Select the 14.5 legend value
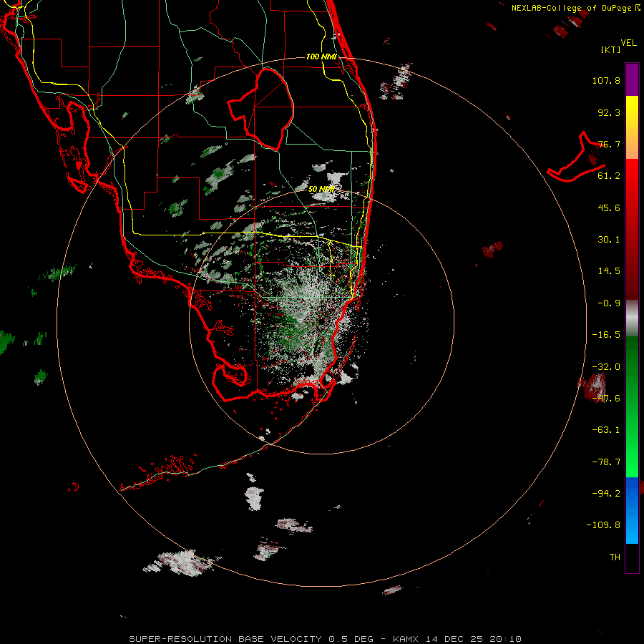644x644 pixels. pos(609,271)
